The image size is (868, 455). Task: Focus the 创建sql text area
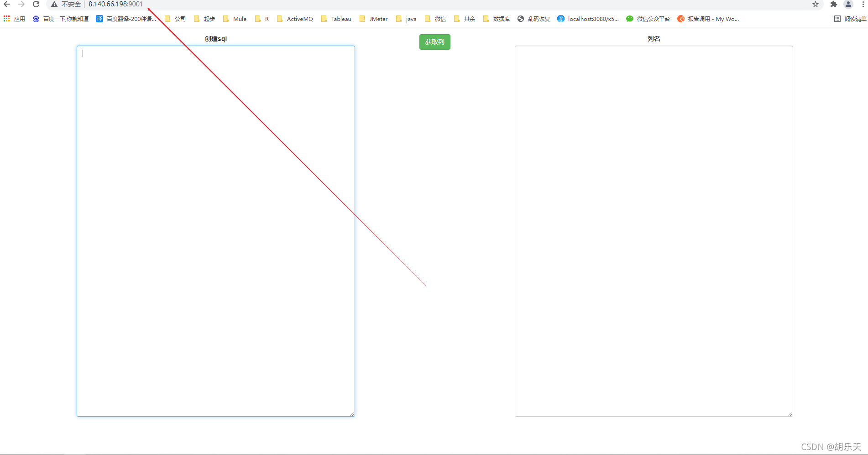(216, 231)
